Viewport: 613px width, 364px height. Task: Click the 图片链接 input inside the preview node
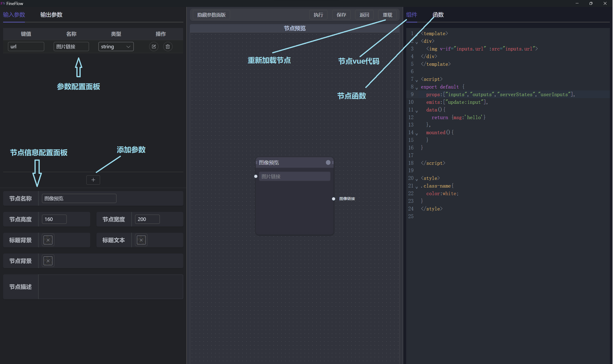pyautogui.click(x=295, y=176)
